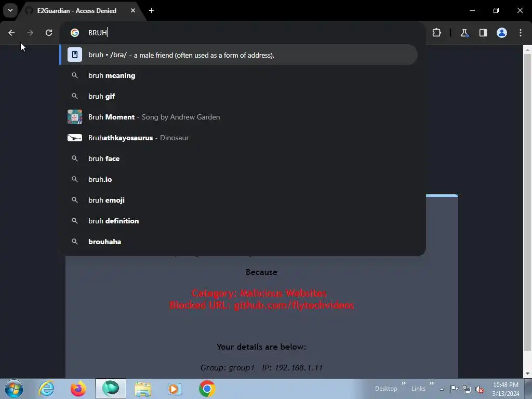Click the Bruhathkayosaurus dinosaur thumbnail
This screenshot has width=532, height=399.
[x=75, y=138]
